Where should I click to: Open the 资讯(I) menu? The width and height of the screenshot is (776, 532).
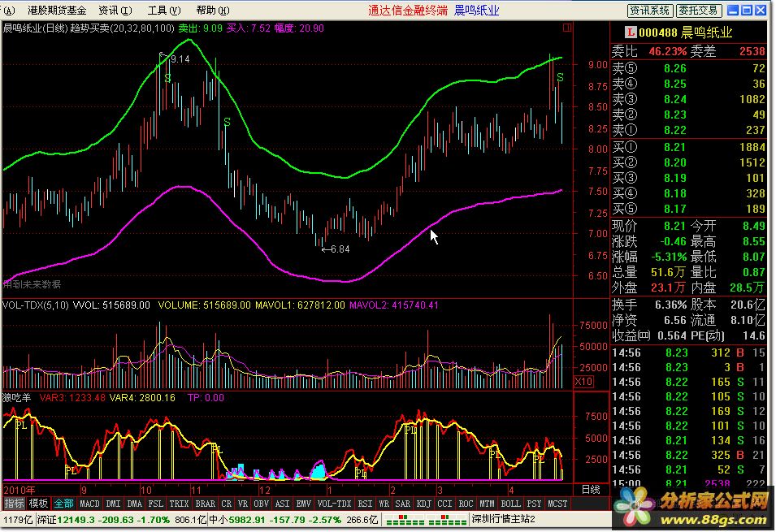115,11
